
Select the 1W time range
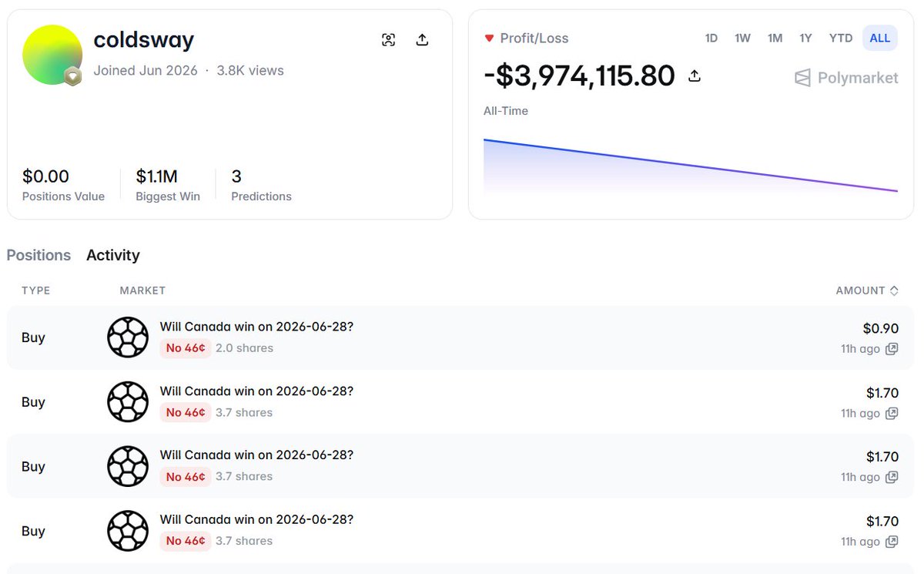tap(742, 38)
